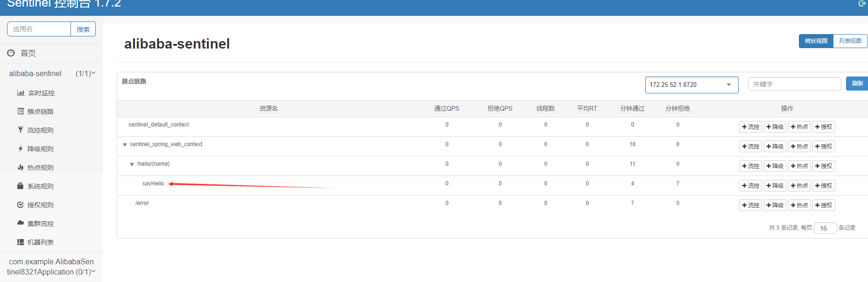Go to 降级规则 page
This screenshot has width=868, height=282.
pyautogui.click(x=41, y=149)
